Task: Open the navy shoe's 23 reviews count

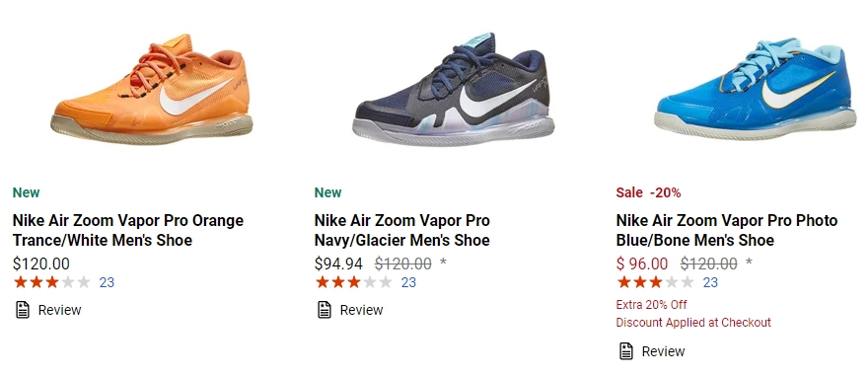Action: (x=408, y=283)
